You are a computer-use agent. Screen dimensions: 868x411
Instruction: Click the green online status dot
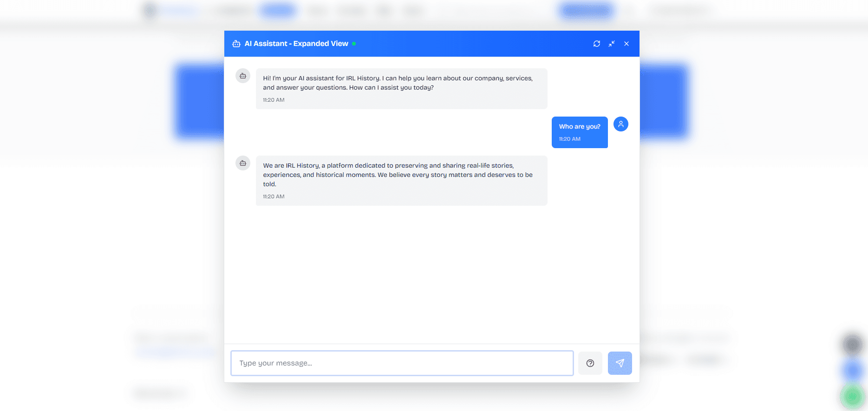(x=354, y=44)
